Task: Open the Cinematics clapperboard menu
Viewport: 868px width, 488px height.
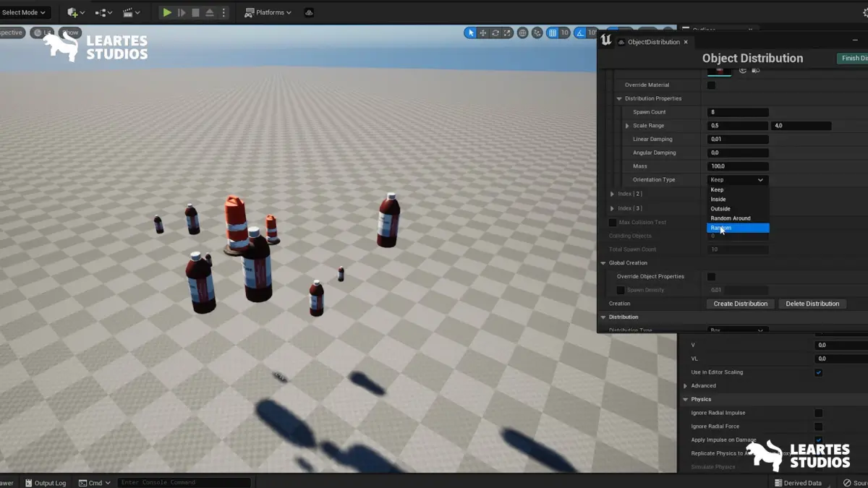Action: point(131,12)
